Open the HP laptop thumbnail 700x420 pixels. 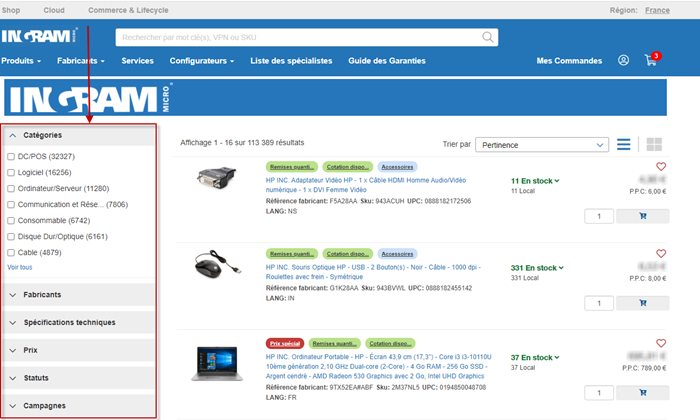(217, 364)
